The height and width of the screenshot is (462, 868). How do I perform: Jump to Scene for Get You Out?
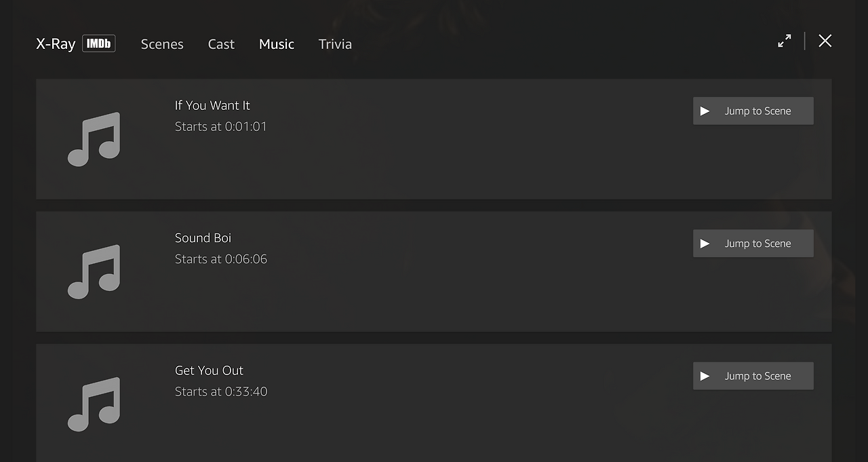click(x=753, y=376)
